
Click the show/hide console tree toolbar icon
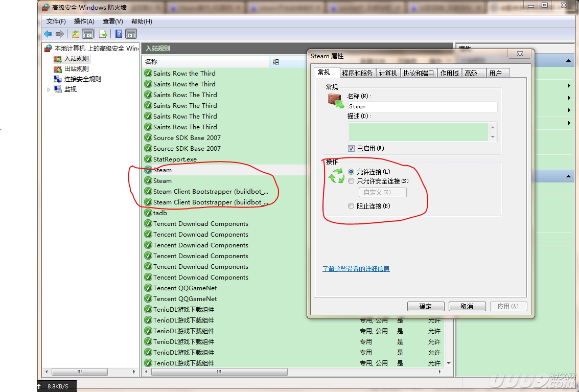click(87, 34)
